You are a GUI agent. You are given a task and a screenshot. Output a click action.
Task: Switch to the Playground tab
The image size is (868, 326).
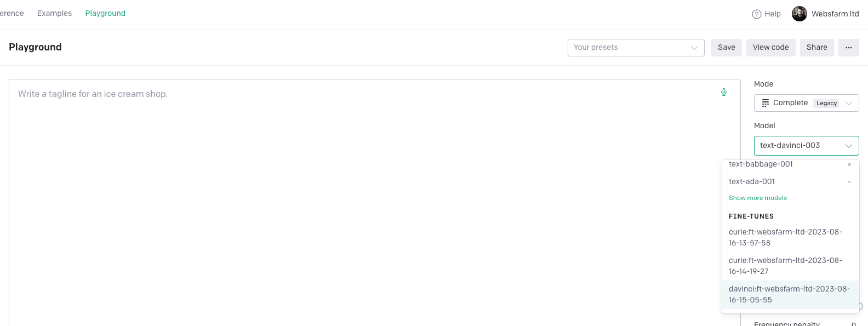[105, 13]
